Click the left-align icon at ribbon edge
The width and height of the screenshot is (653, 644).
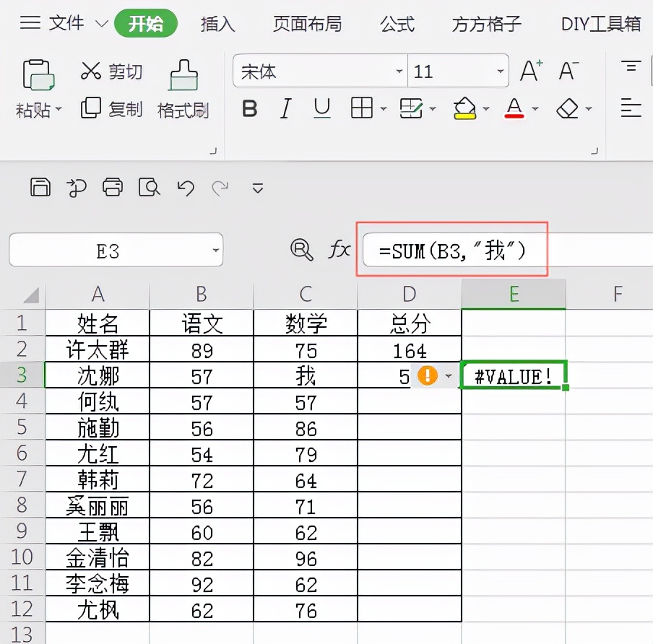click(x=631, y=108)
